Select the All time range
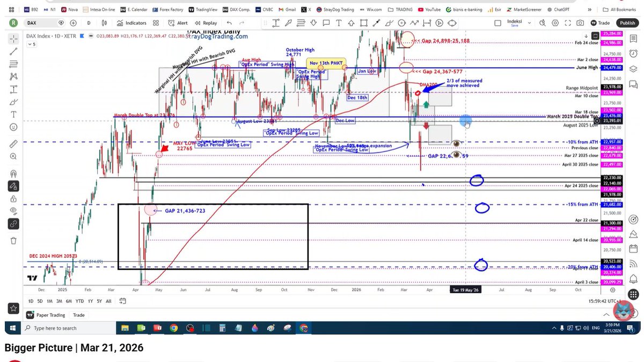This screenshot has width=644, height=362. (x=109, y=301)
